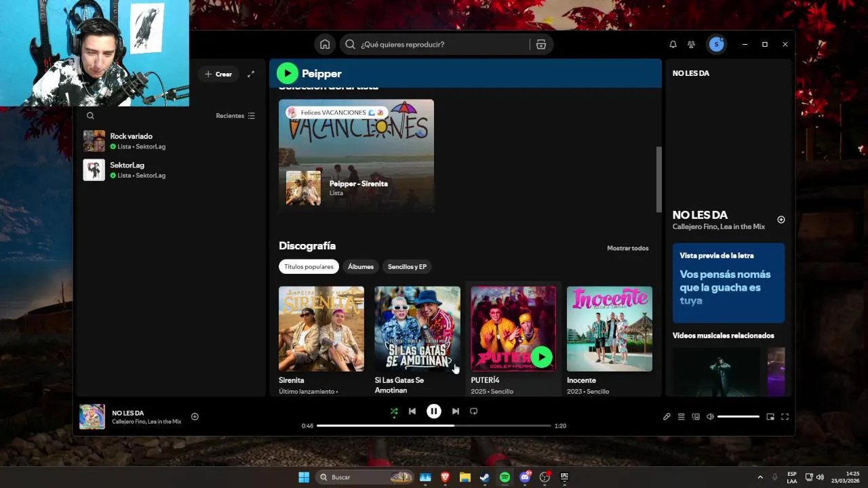Open the Peipper - Sirenita playlist card
Screen dimensions: 868x488
click(x=356, y=156)
